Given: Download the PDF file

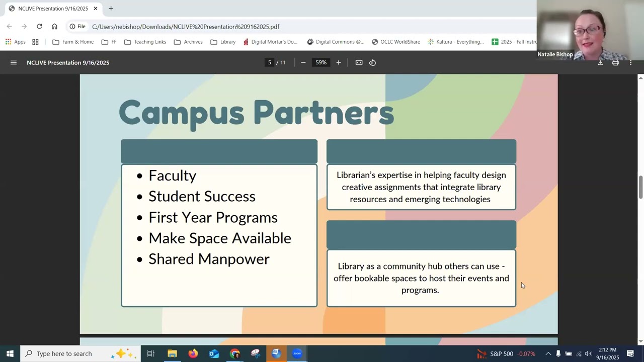Looking at the screenshot, I should point(600,63).
